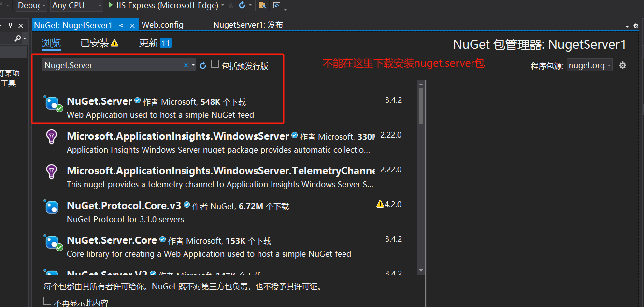
Task: Select the 已安装 tab
Action: pyautogui.click(x=95, y=43)
